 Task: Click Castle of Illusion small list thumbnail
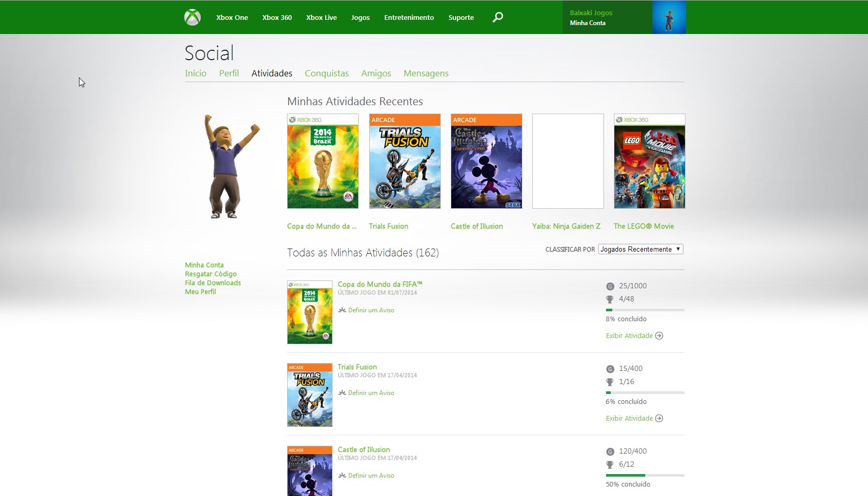[310, 471]
